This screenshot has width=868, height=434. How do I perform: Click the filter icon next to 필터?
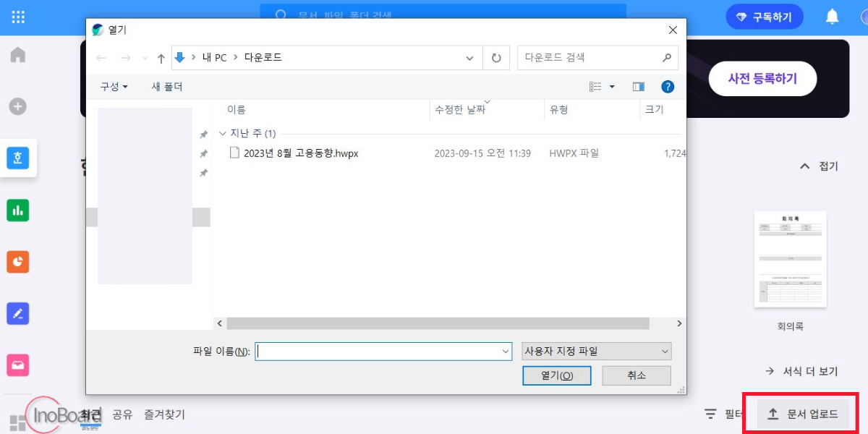click(x=710, y=414)
